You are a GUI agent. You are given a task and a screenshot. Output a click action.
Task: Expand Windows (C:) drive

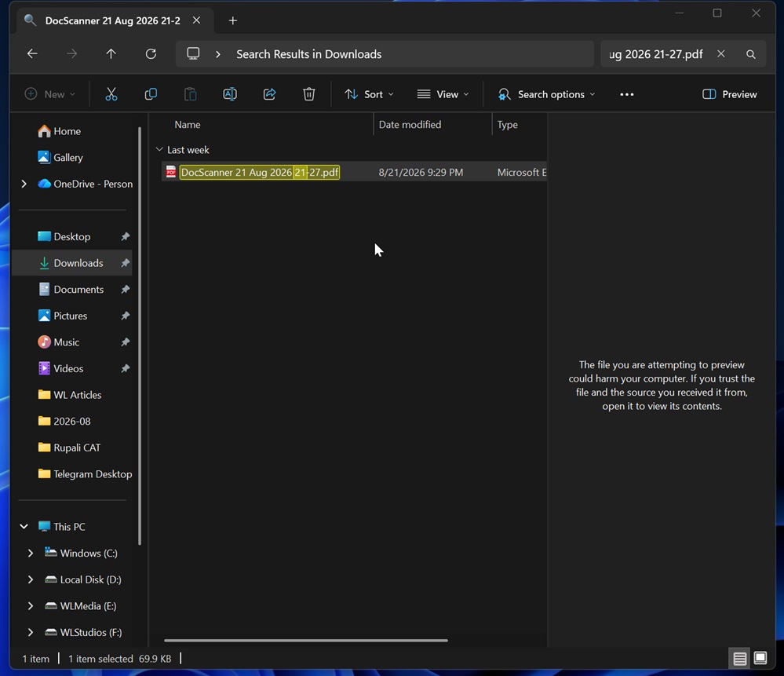(31, 553)
